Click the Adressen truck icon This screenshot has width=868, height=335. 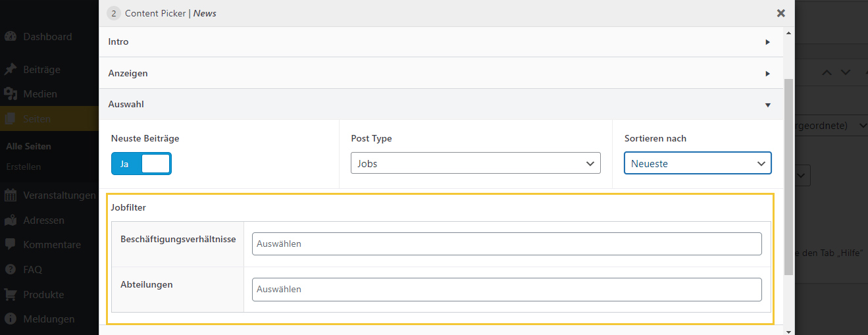point(11,220)
